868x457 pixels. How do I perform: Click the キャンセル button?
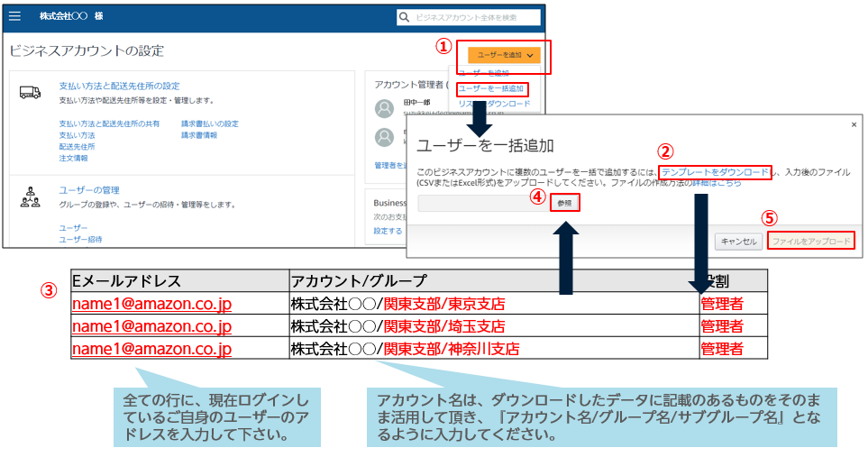[x=739, y=242]
